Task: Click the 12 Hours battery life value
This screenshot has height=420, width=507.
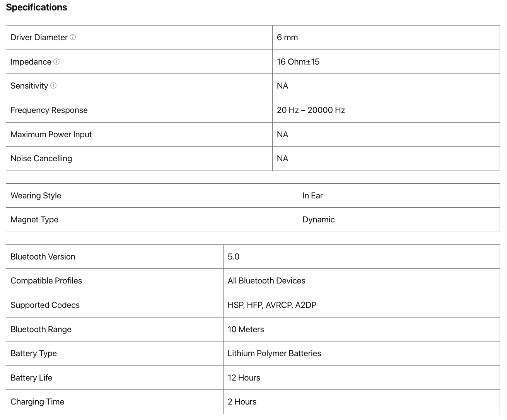Action: pyautogui.click(x=244, y=378)
